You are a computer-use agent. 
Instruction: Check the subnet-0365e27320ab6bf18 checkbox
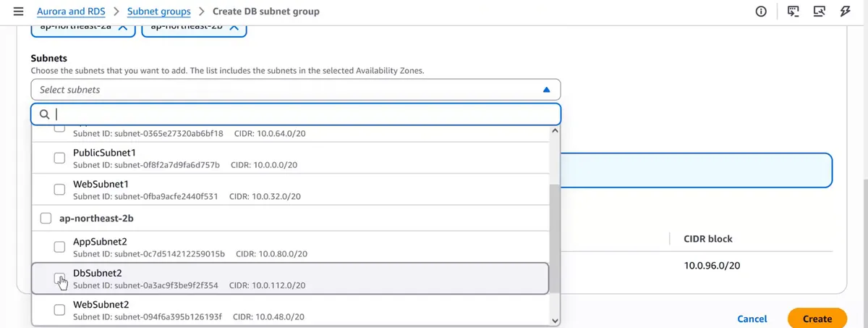60,129
